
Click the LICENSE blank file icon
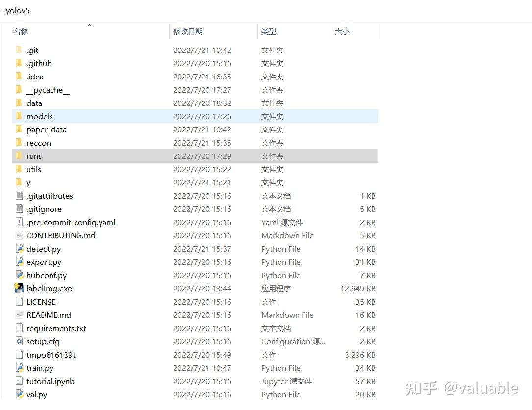[19, 302]
